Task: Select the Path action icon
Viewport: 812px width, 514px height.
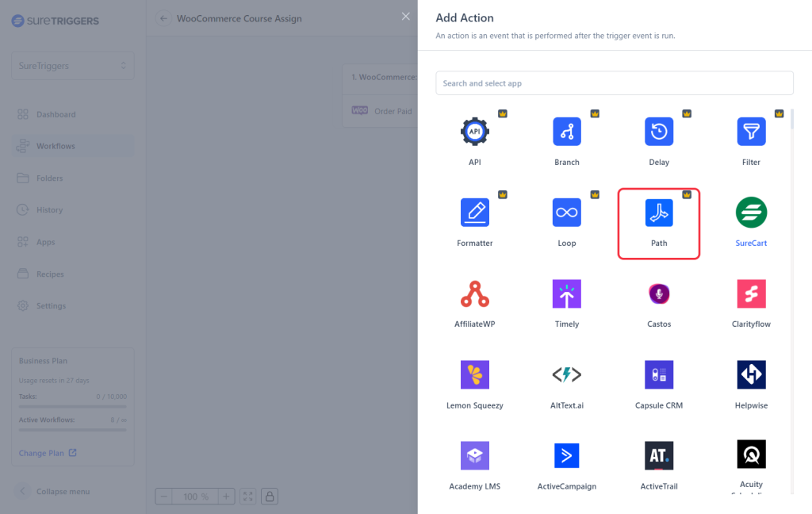Action: [x=658, y=214]
